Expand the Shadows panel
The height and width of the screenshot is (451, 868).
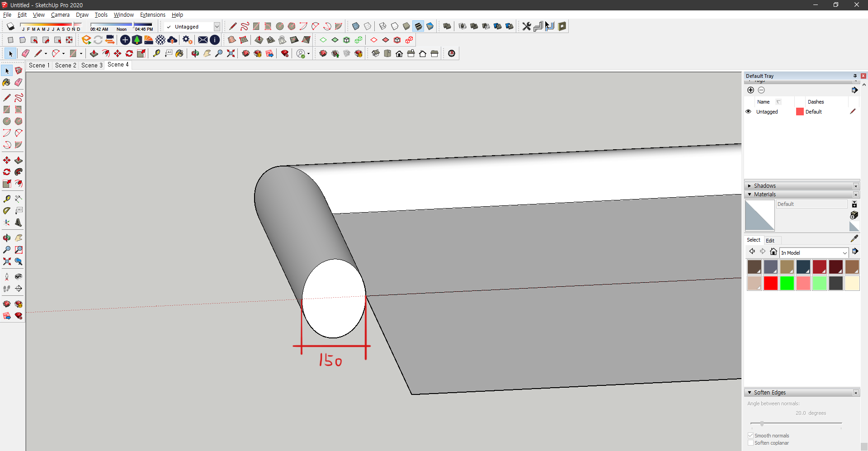(x=750, y=186)
